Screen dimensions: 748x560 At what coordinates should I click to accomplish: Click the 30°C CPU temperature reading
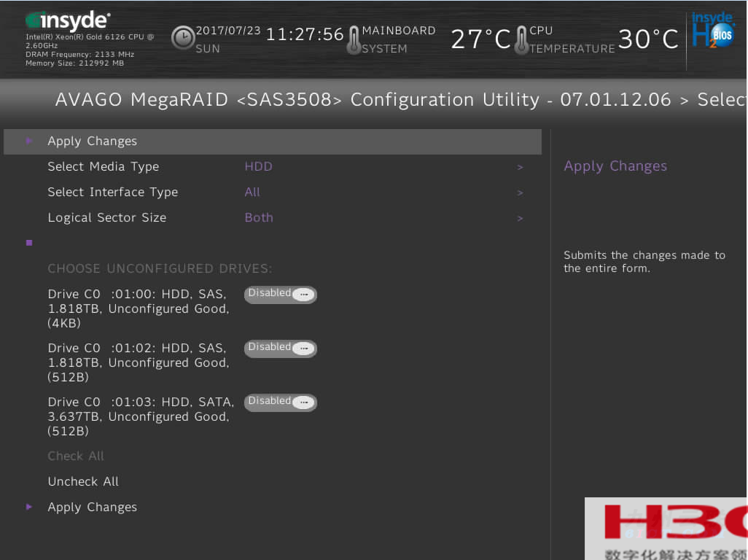coord(648,39)
